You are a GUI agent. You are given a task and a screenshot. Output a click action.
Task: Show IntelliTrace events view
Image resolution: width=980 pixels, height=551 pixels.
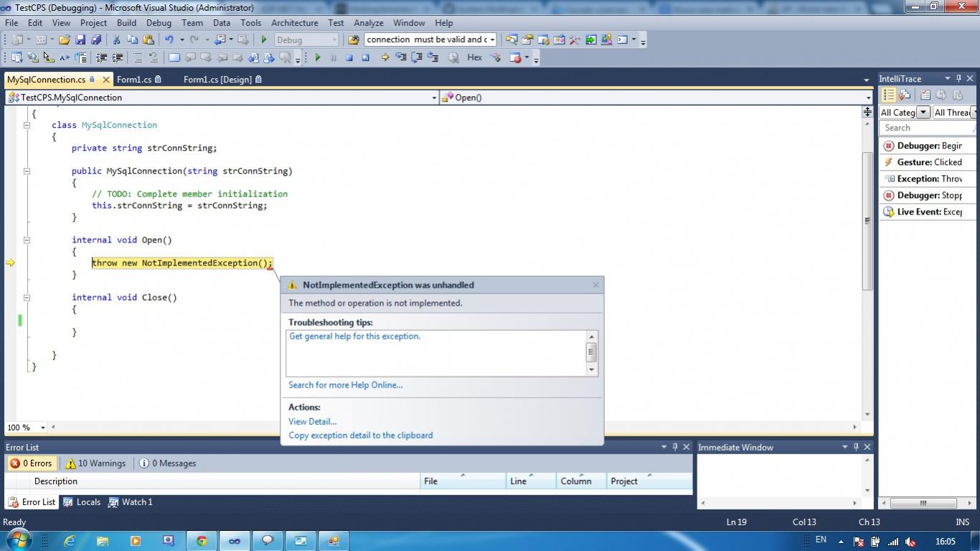(888, 95)
